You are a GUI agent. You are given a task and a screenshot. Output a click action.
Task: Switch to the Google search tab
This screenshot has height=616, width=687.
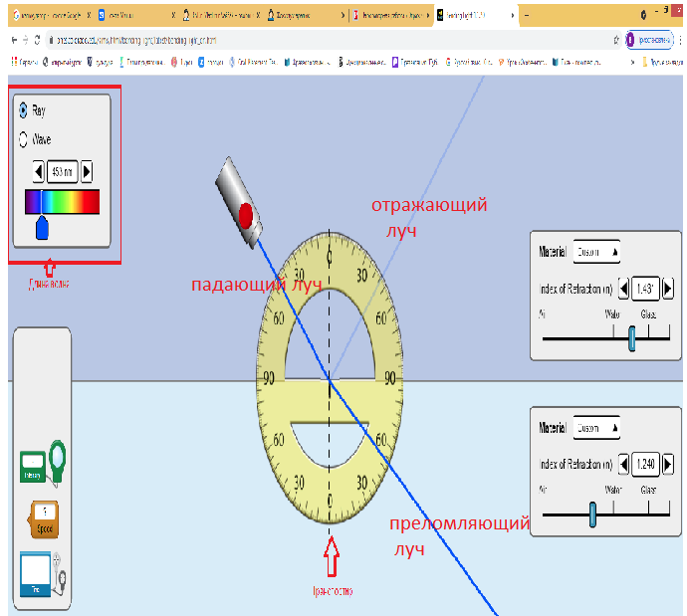tap(51, 15)
